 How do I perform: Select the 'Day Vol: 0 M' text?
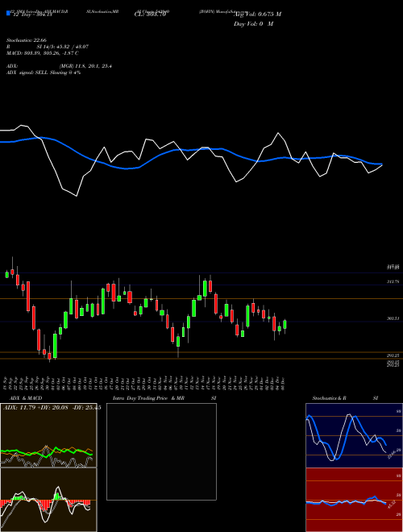(x=253, y=24)
